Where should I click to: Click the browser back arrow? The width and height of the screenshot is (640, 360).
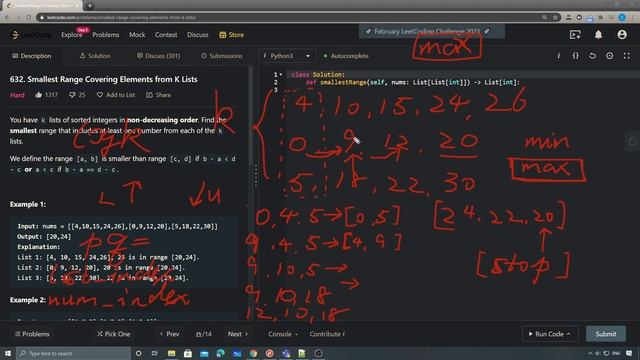(x=7, y=18)
